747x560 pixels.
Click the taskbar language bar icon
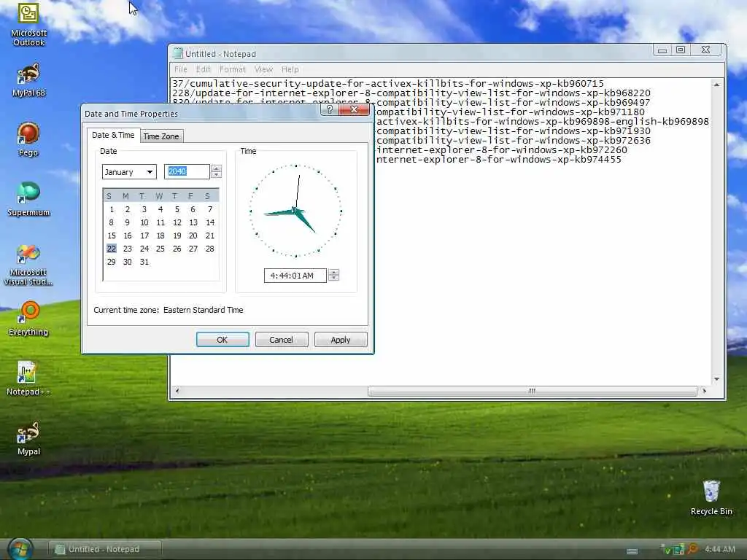coord(632,551)
